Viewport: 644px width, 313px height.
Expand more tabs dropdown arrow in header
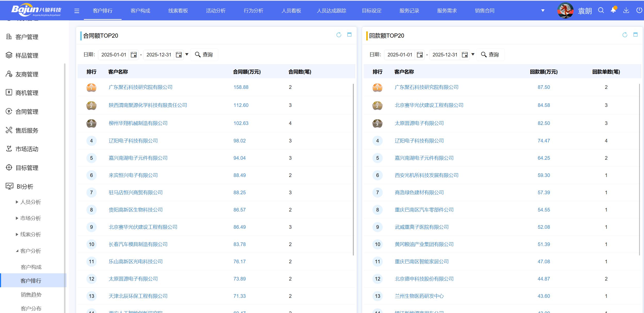pos(543,11)
